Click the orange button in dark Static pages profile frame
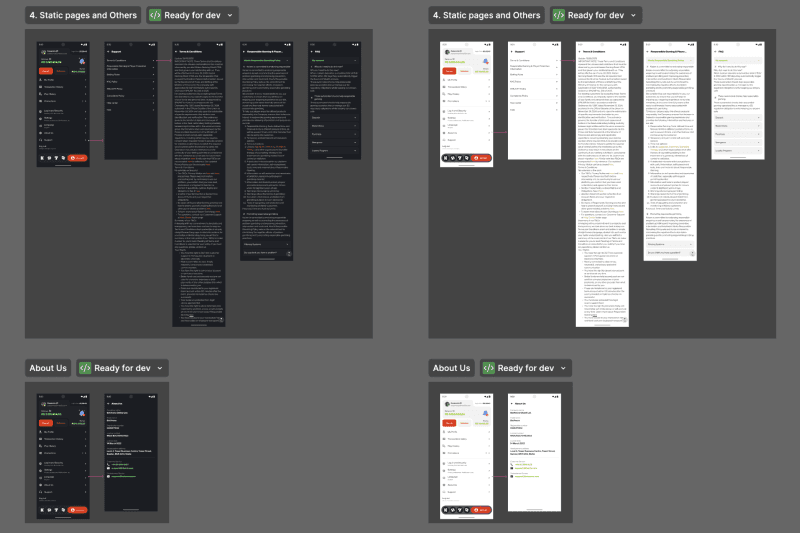The height and width of the screenshot is (533, 800). [46, 71]
